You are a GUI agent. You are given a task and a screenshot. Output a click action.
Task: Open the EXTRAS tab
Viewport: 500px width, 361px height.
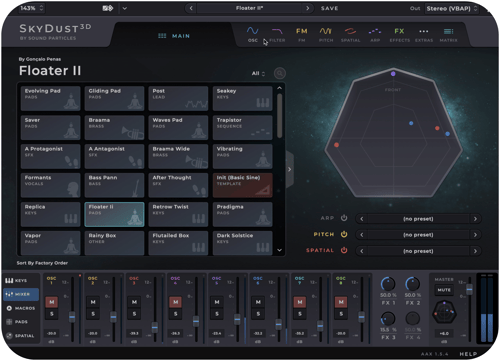point(424,35)
